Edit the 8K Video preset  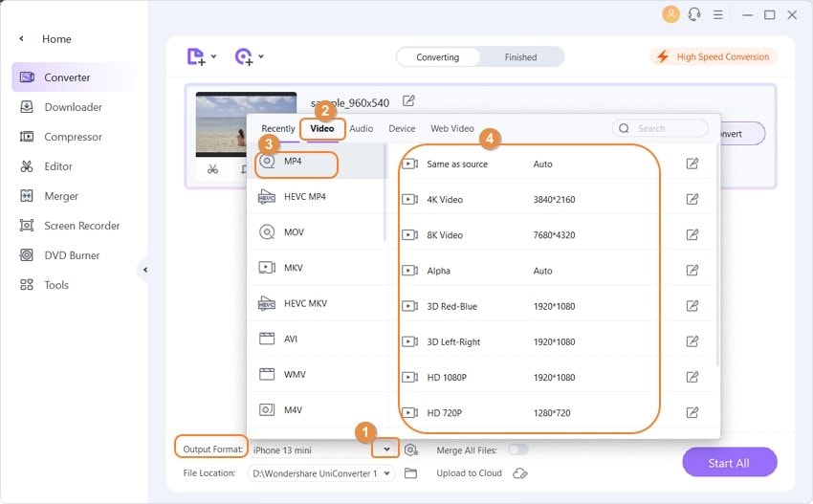tap(692, 235)
